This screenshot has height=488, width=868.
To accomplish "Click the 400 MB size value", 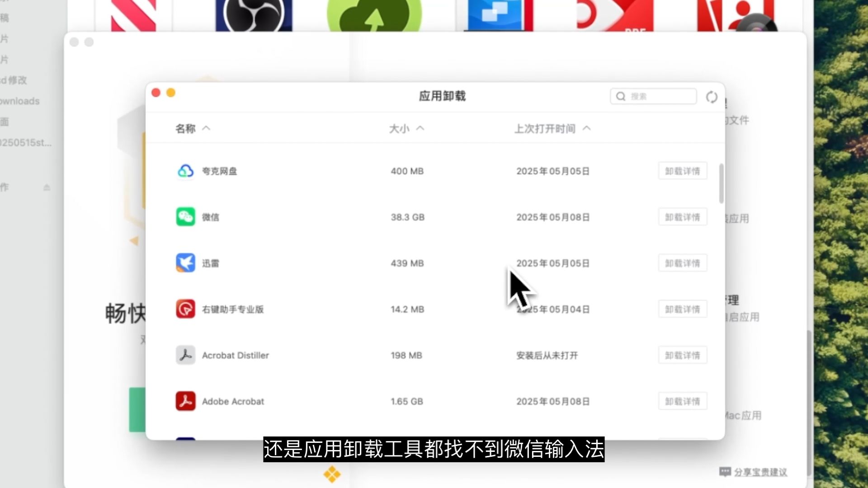I will coord(407,171).
